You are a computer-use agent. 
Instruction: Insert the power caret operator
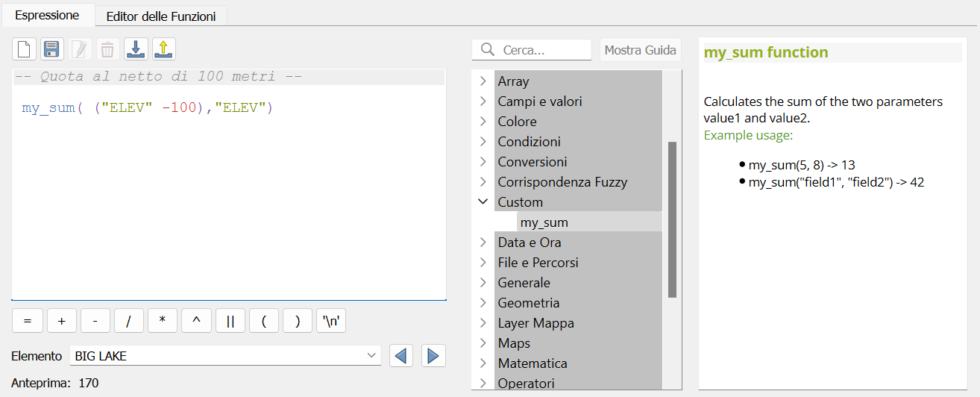click(x=196, y=321)
